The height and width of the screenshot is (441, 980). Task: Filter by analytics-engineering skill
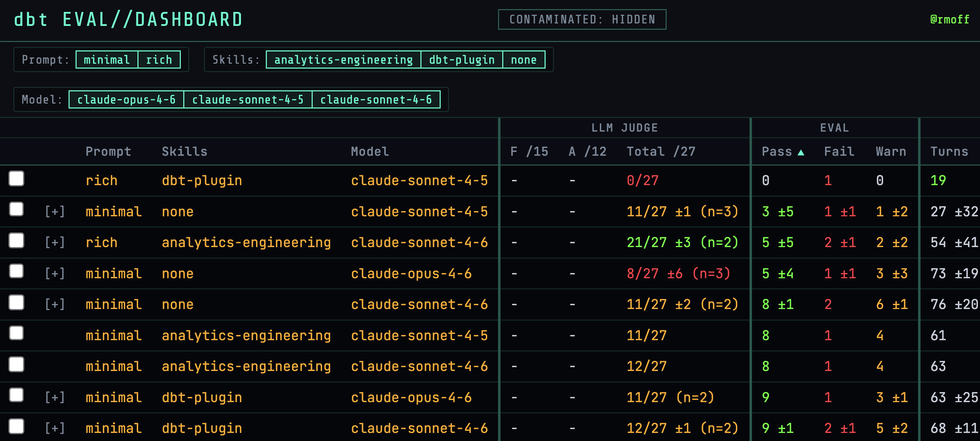[x=343, y=59]
